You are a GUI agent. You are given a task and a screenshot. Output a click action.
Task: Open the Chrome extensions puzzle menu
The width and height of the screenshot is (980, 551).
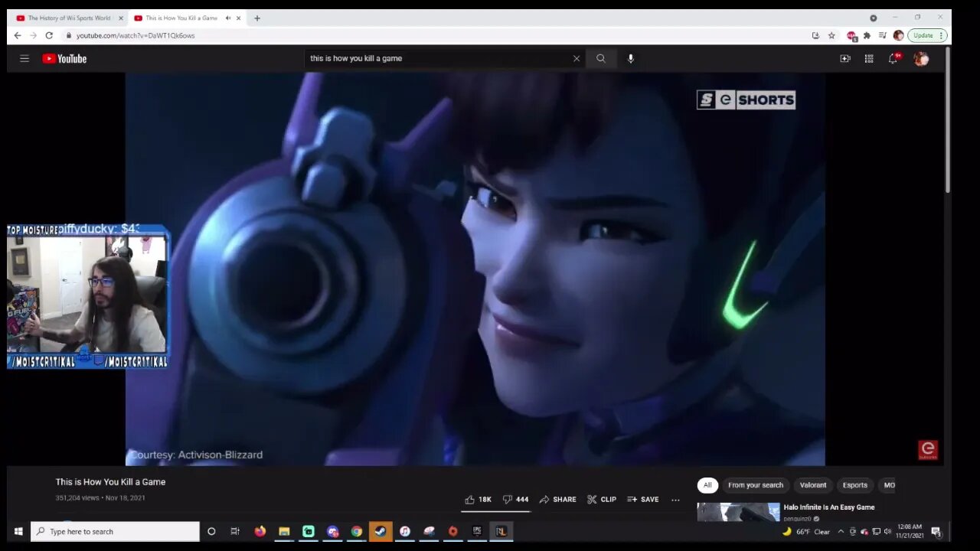(867, 35)
